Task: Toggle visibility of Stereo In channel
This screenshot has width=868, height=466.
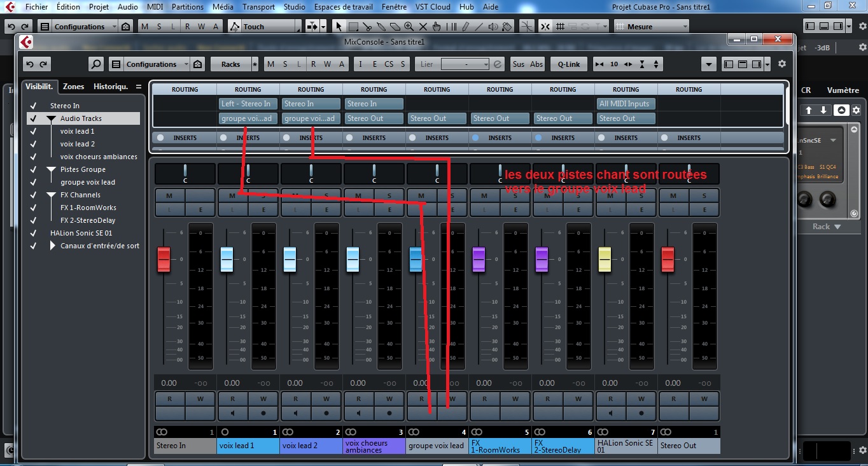Action: pos(33,106)
